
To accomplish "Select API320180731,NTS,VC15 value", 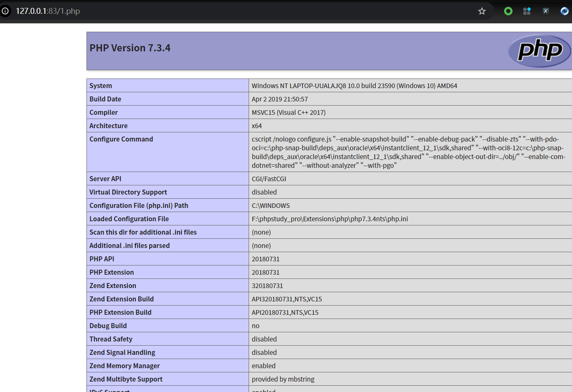I will point(287,299).
